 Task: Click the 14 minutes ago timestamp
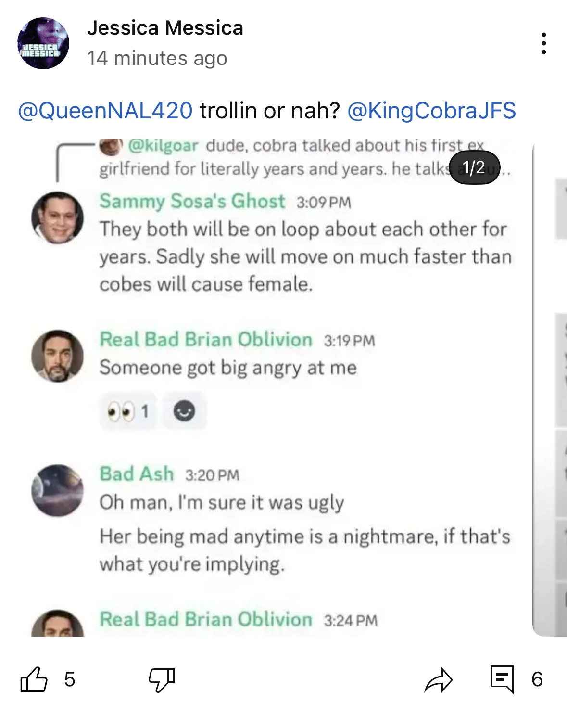tap(157, 58)
